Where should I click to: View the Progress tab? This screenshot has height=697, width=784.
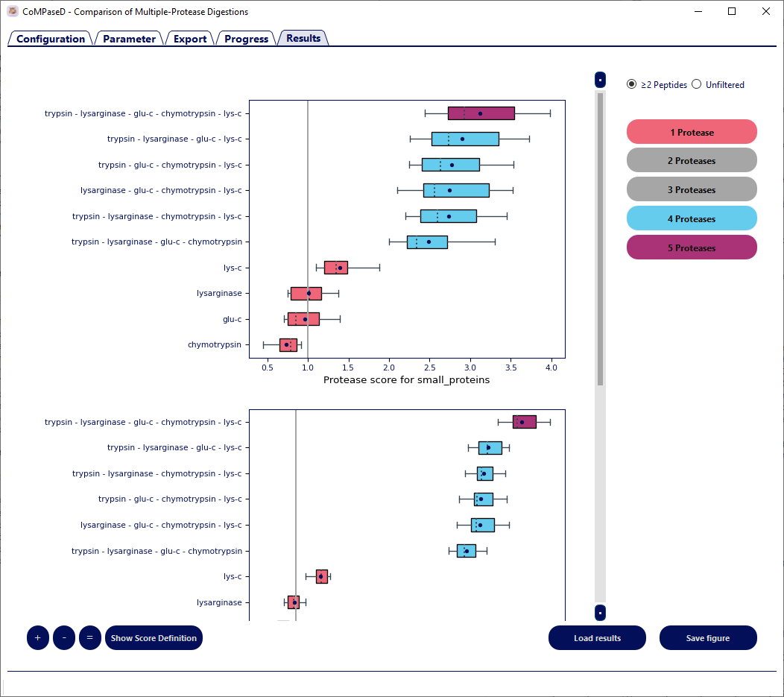(x=246, y=39)
